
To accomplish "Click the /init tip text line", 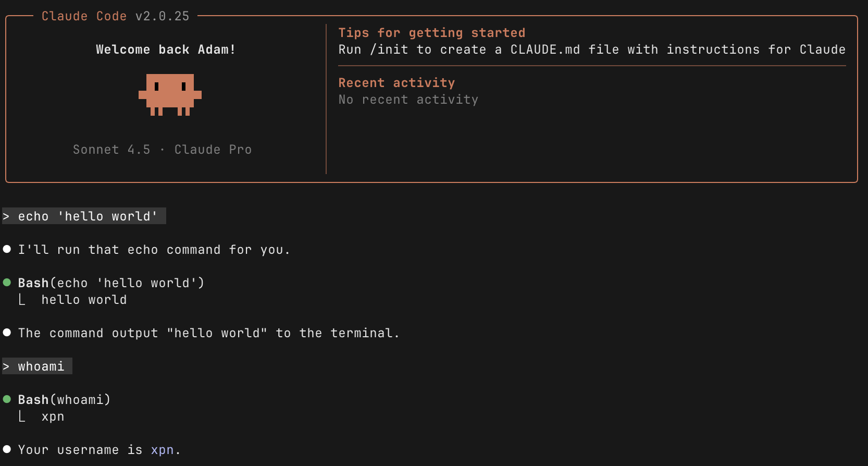I will (591, 50).
